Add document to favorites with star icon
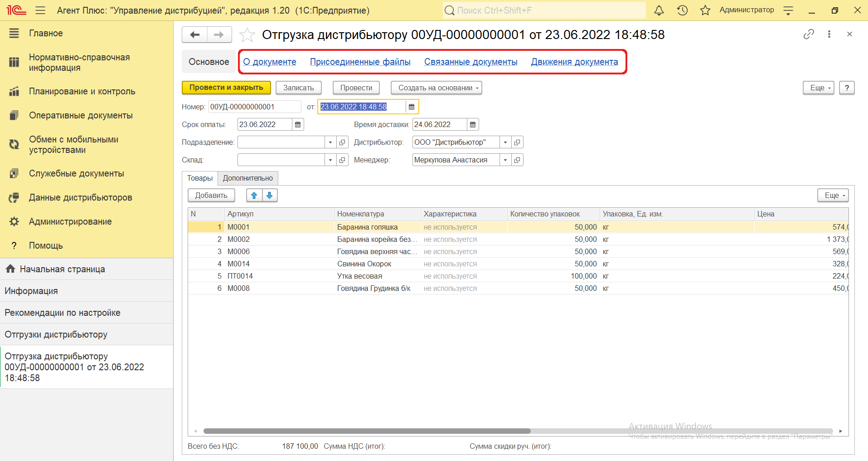The width and height of the screenshot is (868, 461). (x=247, y=35)
